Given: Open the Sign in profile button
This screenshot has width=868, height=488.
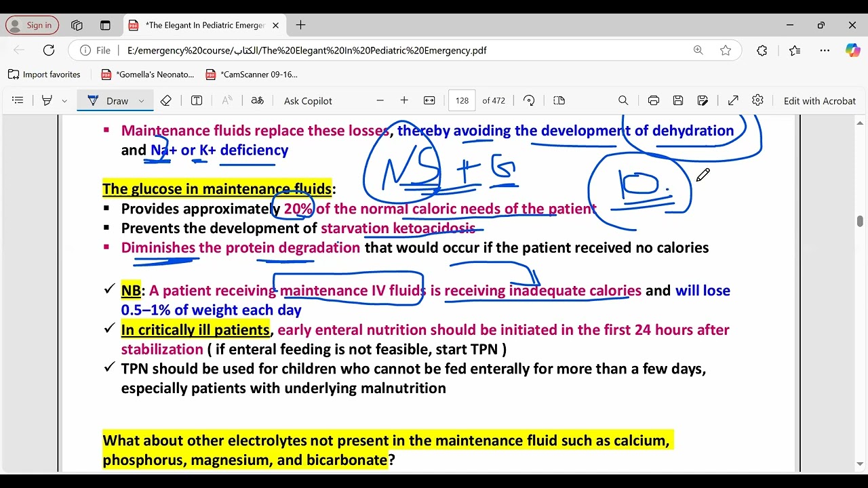Looking at the screenshot, I should [32, 25].
